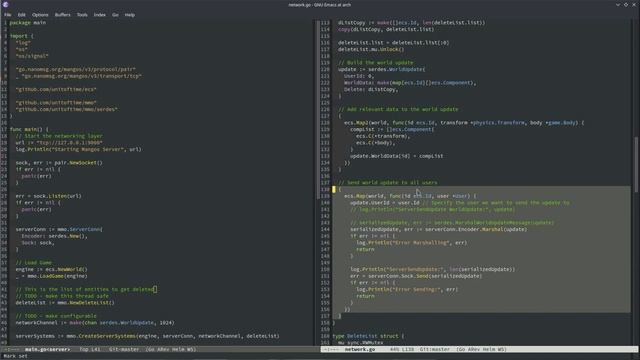This screenshot has height=360, width=640.
Task: Maximize the Emacs window
Action: click(x=626, y=4)
